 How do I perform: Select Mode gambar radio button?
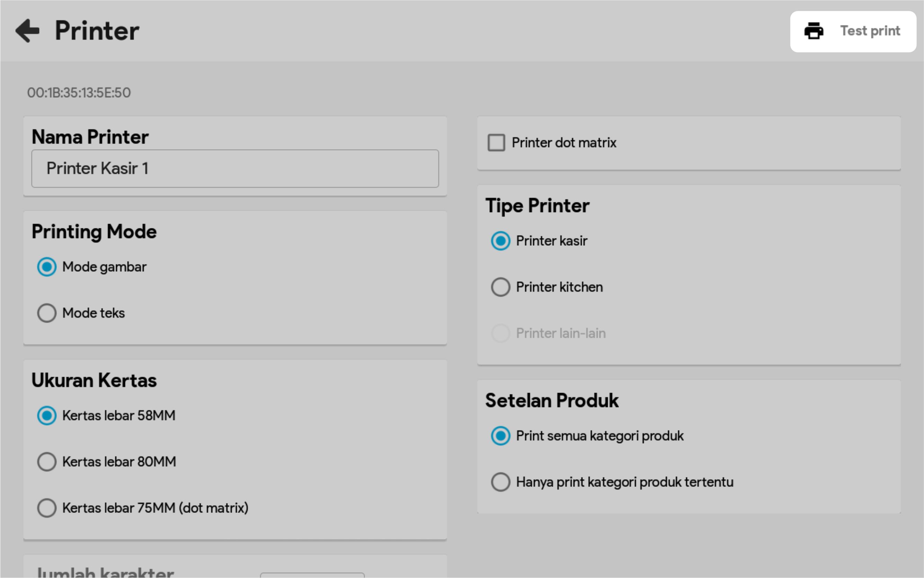click(47, 267)
